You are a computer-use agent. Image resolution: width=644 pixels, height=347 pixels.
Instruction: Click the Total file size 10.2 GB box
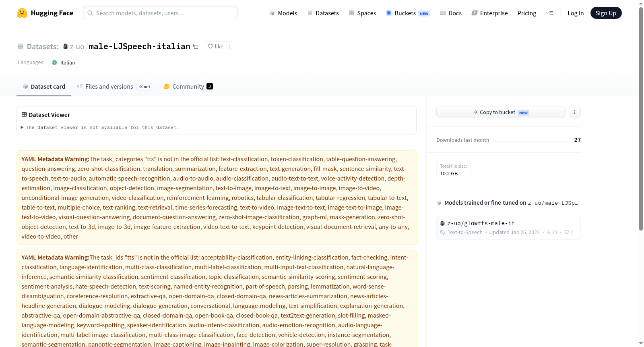(x=453, y=170)
